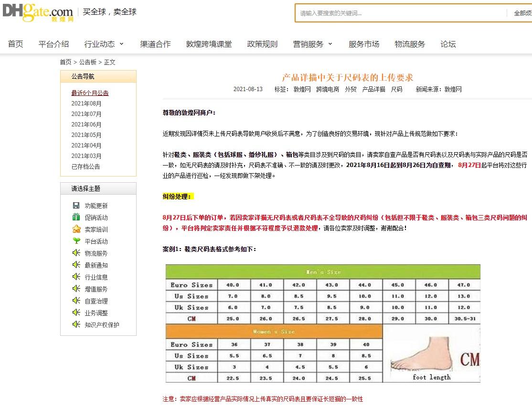Open 2021年08月 announcement archive
This screenshot has width=532, height=406.
(86, 104)
